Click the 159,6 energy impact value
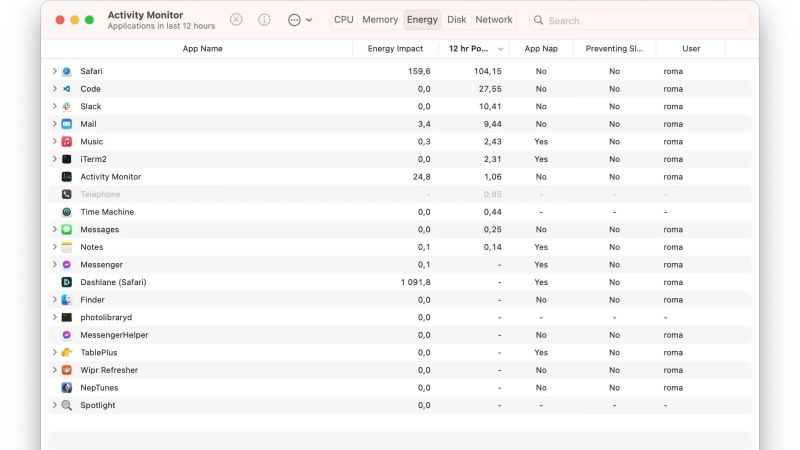 (x=419, y=71)
